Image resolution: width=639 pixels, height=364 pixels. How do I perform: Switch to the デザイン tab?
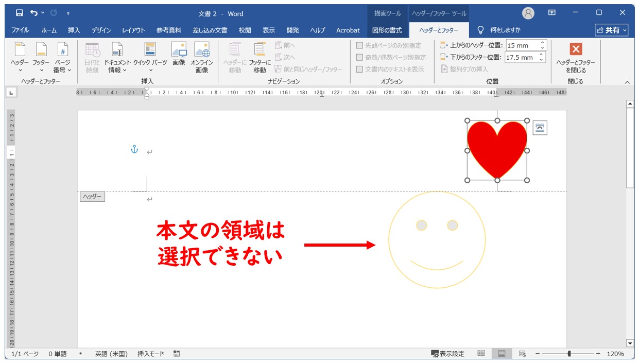101,30
